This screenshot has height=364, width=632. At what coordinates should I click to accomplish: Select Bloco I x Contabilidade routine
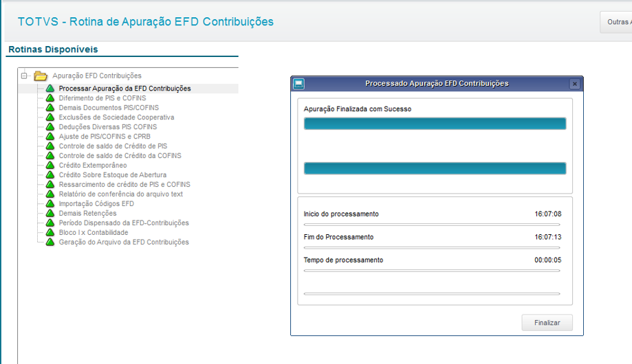click(x=93, y=233)
